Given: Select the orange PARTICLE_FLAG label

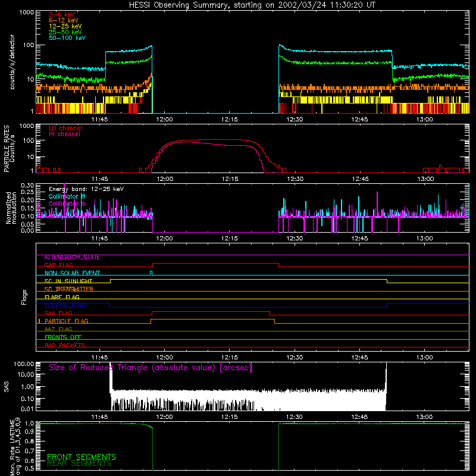Looking at the screenshot, I should 67,321.
